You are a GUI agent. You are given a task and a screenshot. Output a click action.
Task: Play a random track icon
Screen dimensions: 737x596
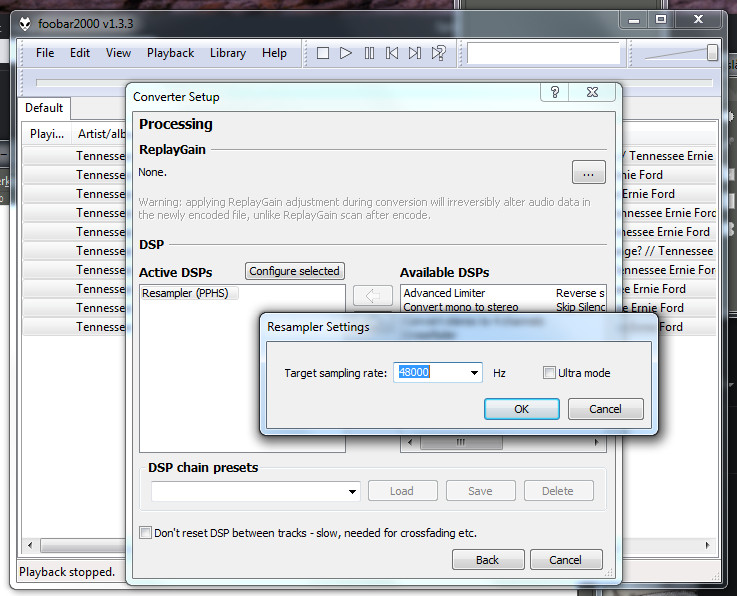(x=438, y=53)
